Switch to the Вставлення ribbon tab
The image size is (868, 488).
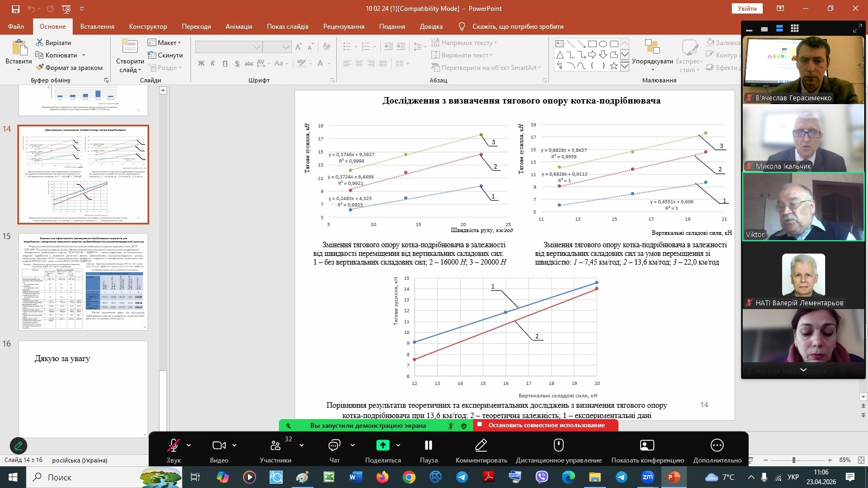[97, 27]
